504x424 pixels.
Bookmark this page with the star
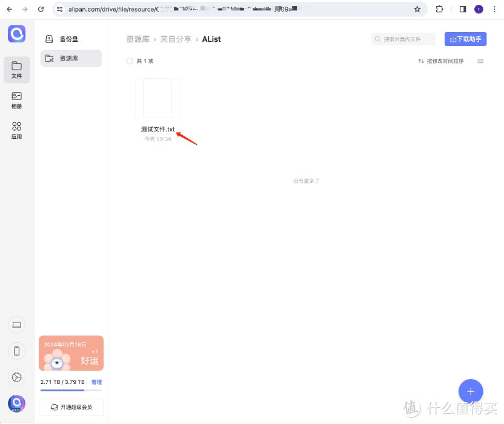pyautogui.click(x=417, y=9)
